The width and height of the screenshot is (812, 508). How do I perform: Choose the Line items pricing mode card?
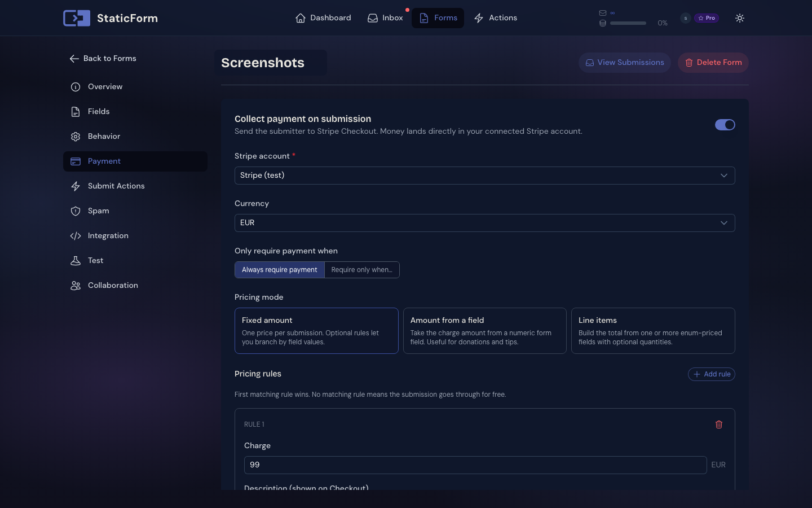pos(653,331)
